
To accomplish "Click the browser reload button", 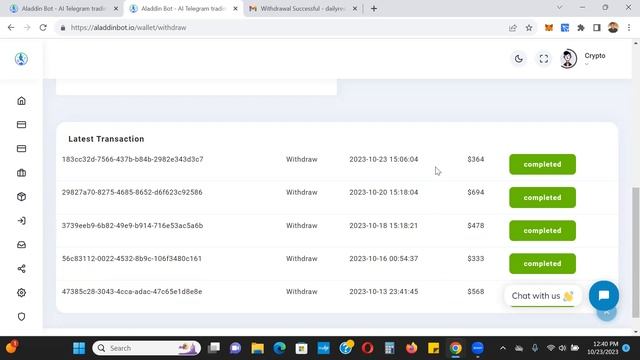I will click(43, 27).
